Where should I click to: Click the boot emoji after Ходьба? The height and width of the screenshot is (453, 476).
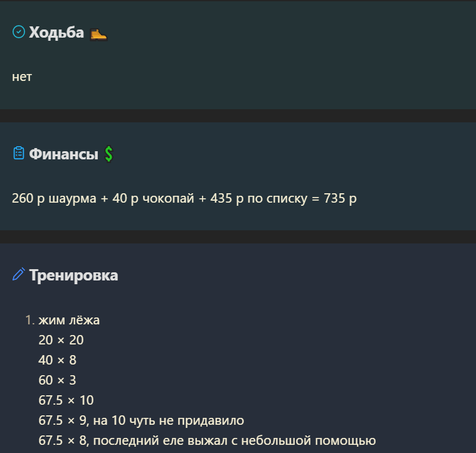(x=98, y=34)
